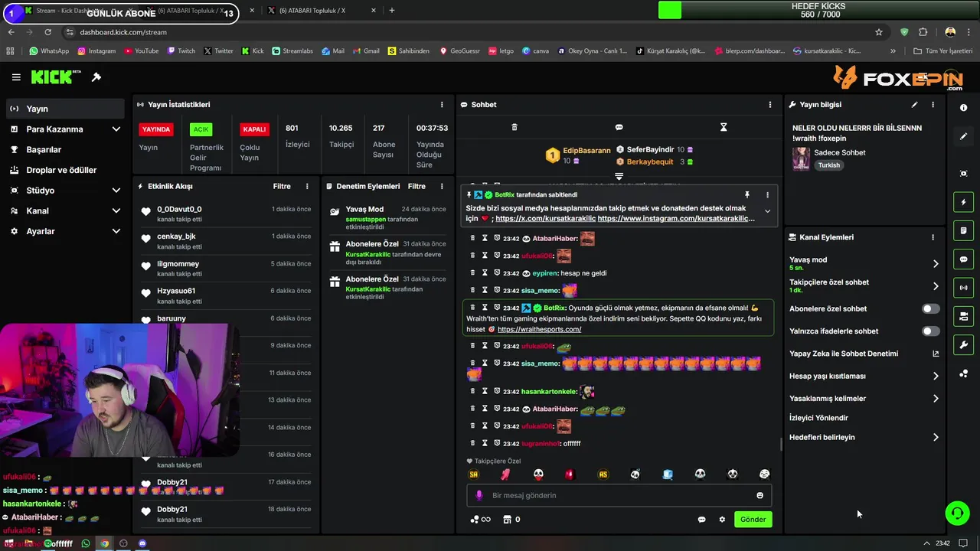Toggle Yalnızca ifadelerle sohbet switch
This screenshot has width=980, height=551.
[930, 331]
